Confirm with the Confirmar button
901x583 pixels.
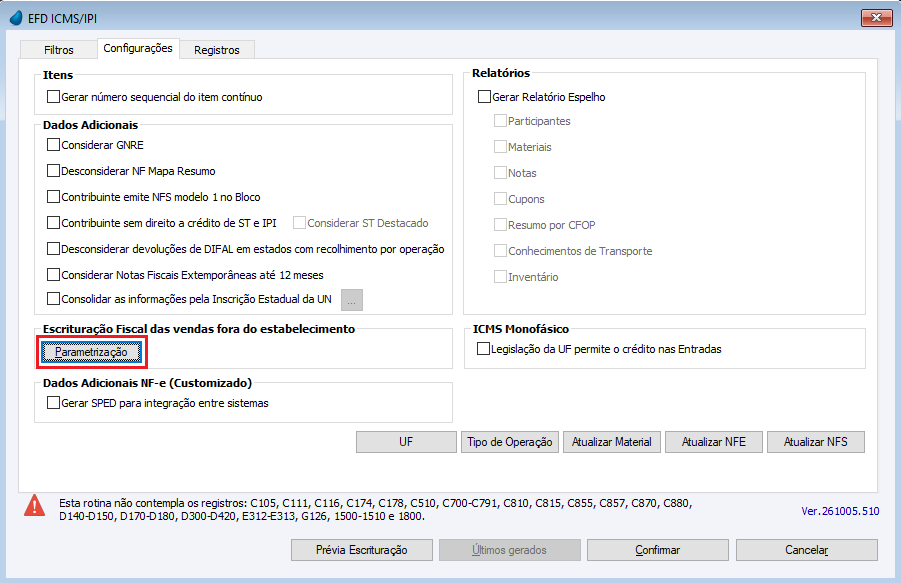(658, 550)
